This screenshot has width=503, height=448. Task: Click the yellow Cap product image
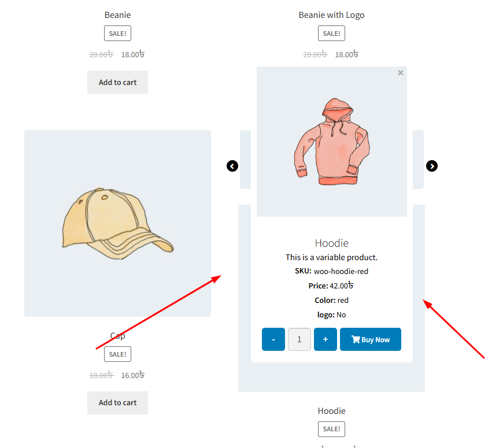click(x=117, y=223)
